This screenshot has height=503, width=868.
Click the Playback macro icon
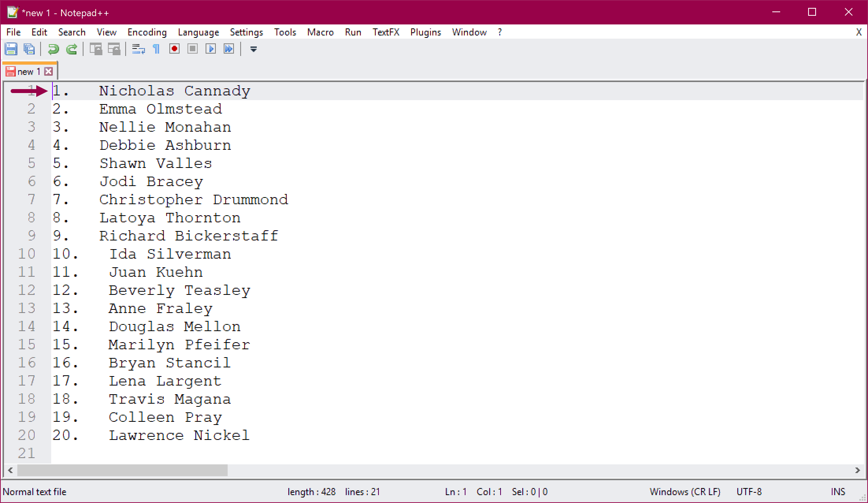(x=211, y=49)
